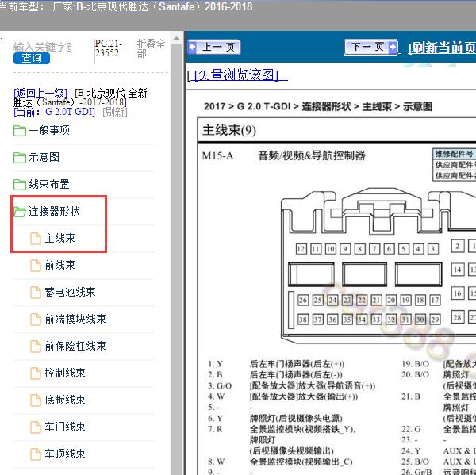
Task: Open the 一般事项 folder icon
Action: [20, 131]
